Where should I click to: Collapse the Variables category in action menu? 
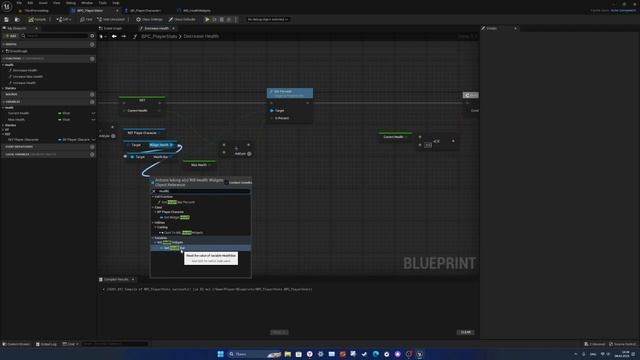pyautogui.click(x=153, y=238)
